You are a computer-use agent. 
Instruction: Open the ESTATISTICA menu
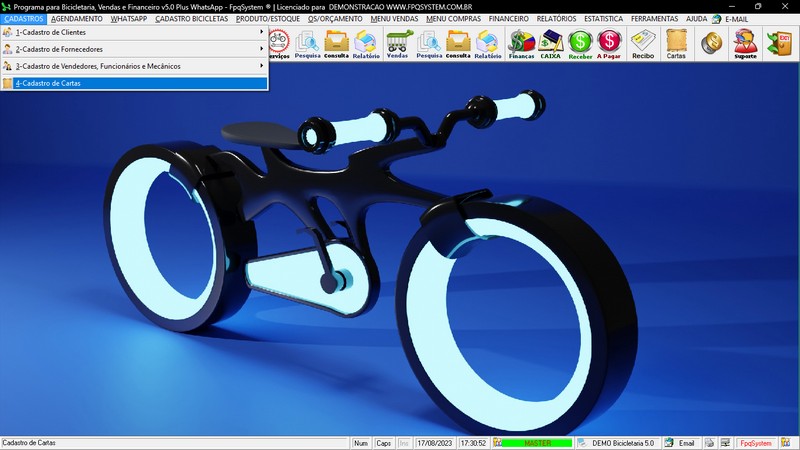604,19
